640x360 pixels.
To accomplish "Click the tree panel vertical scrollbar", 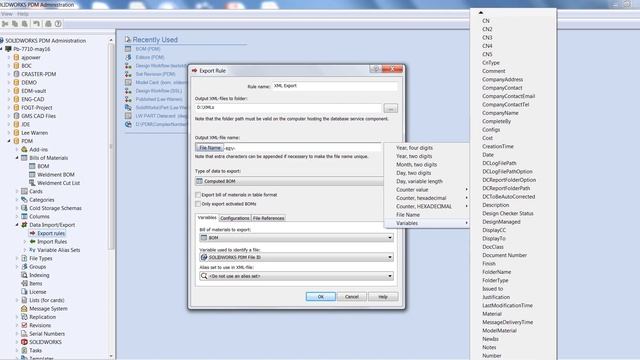I will [x=111, y=147].
